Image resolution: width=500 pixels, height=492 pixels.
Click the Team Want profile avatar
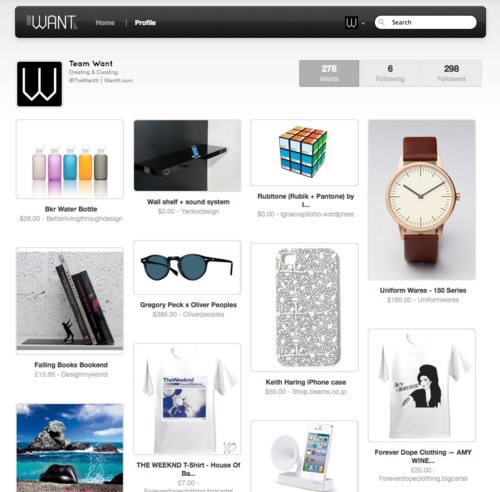pyautogui.click(x=39, y=84)
